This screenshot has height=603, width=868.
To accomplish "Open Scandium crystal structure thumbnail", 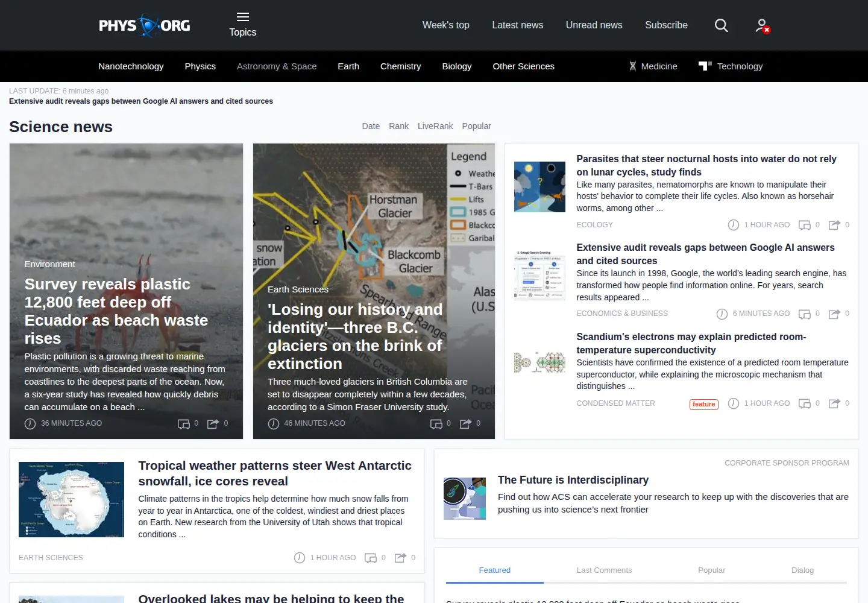I will pyautogui.click(x=539, y=362).
